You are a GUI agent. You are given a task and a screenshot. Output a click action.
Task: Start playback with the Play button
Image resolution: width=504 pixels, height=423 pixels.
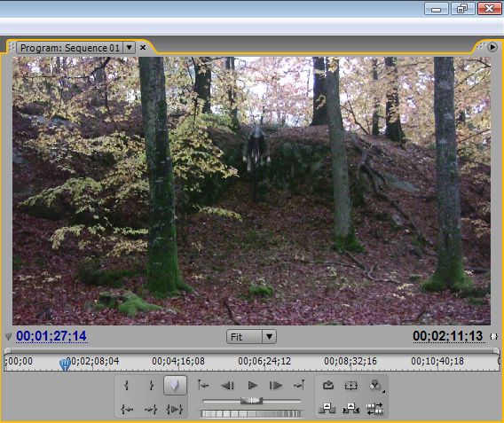[x=253, y=385]
